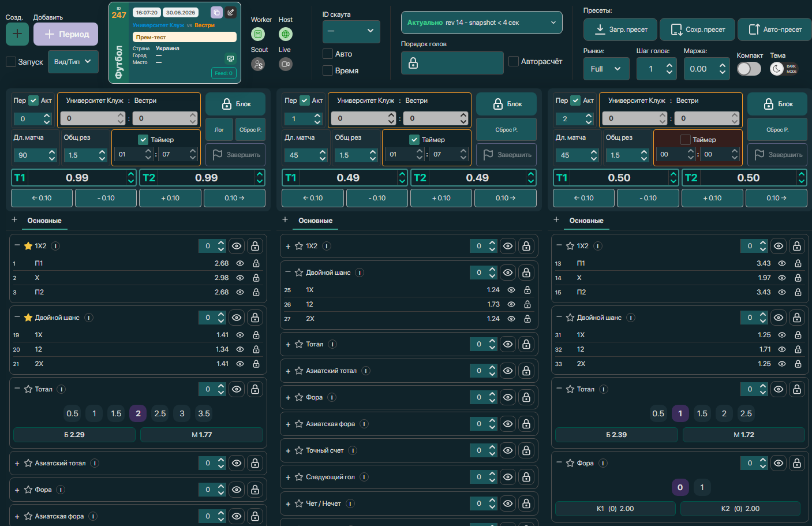
Task: Lock outcome X 1.97 in period 2
Action: click(798, 278)
